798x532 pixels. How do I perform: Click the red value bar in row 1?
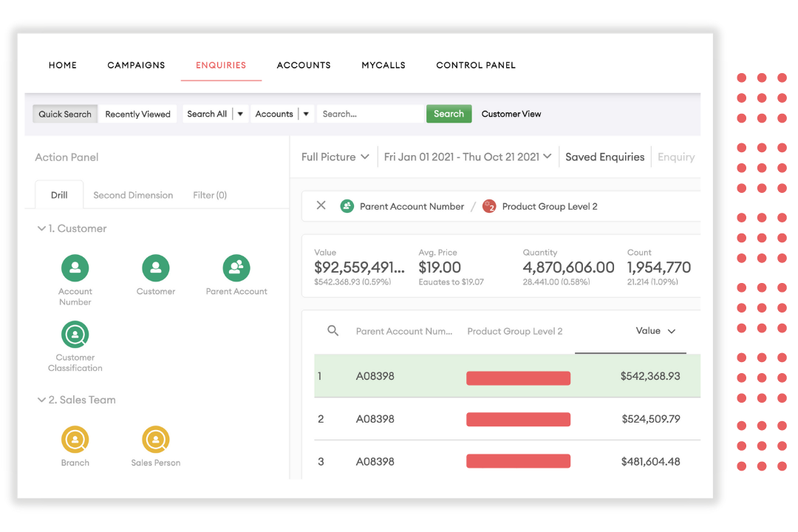[518, 378]
